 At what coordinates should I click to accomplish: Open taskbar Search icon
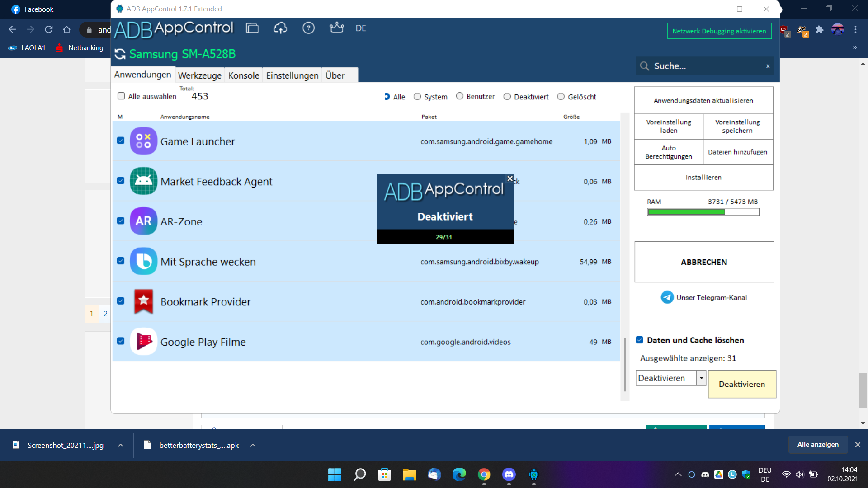pos(359,474)
